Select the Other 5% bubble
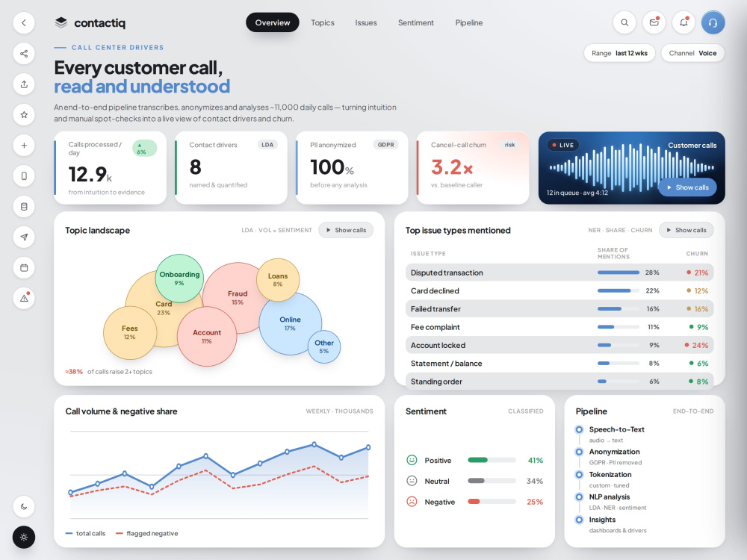 click(324, 346)
